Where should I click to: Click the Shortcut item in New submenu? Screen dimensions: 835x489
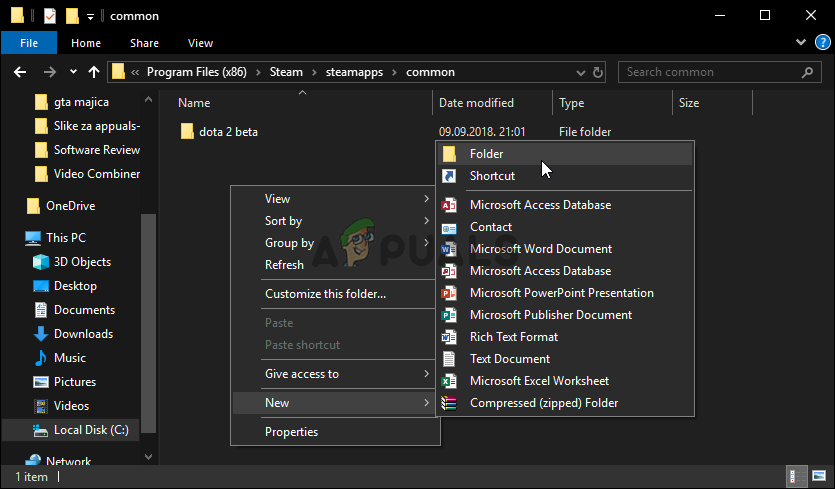492,176
